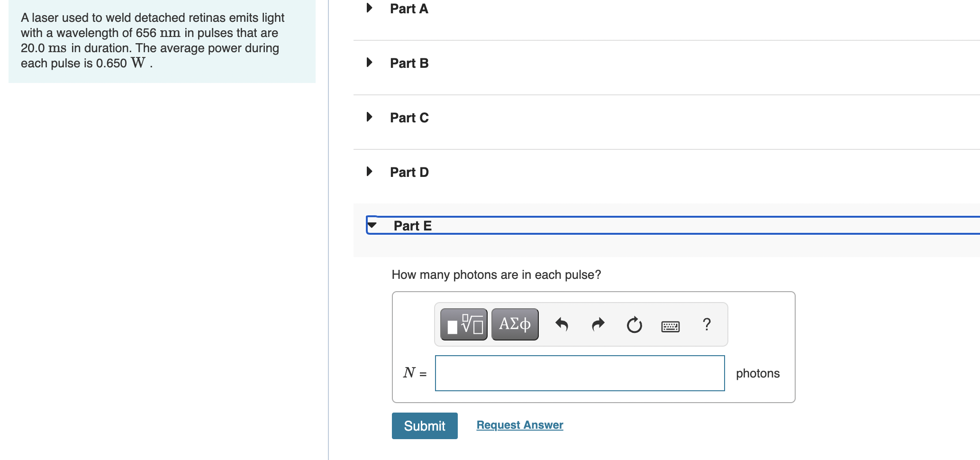This screenshot has width=980, height=460.
Task: Click the Request Answer link
Action: [x=520, y=425]
